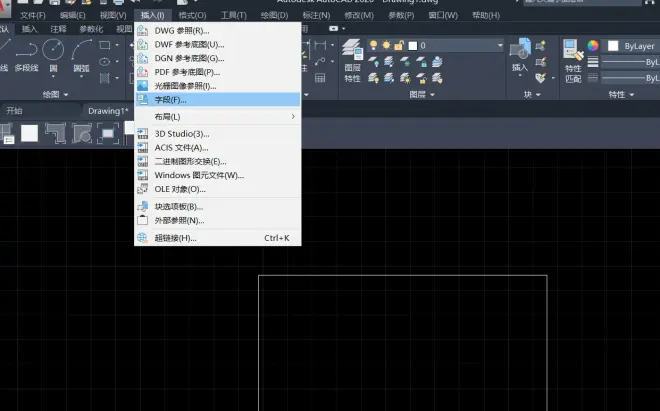Click the Turn Off layer icon in Layers panel
The image size is (660, 411).
[x=373, y=62]
